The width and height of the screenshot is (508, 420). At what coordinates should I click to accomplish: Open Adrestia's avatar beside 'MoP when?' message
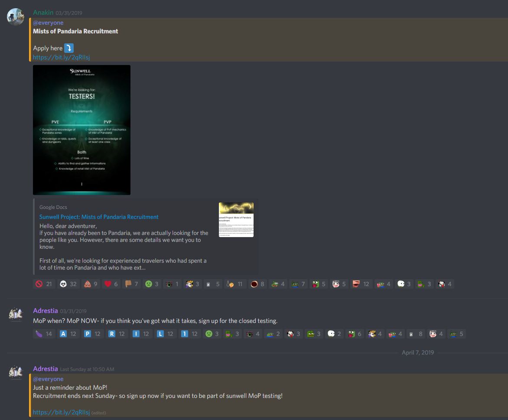[x=16, y=314]
